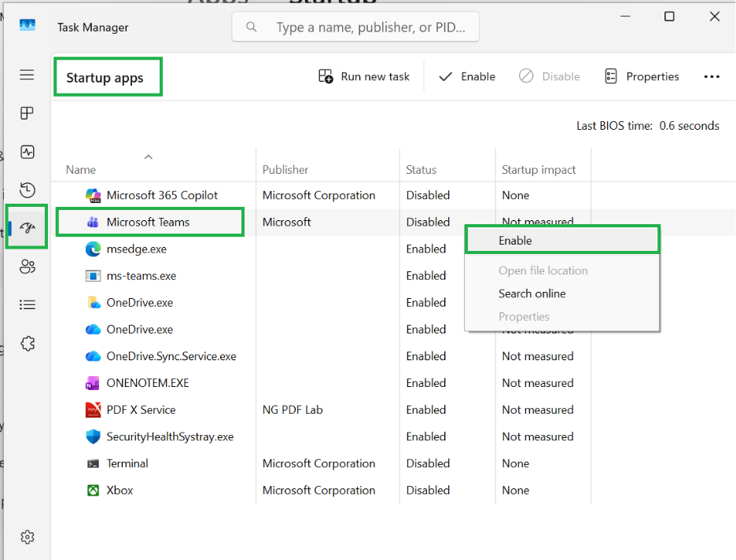Click the ms-teams.exe icon

point(93,275)
